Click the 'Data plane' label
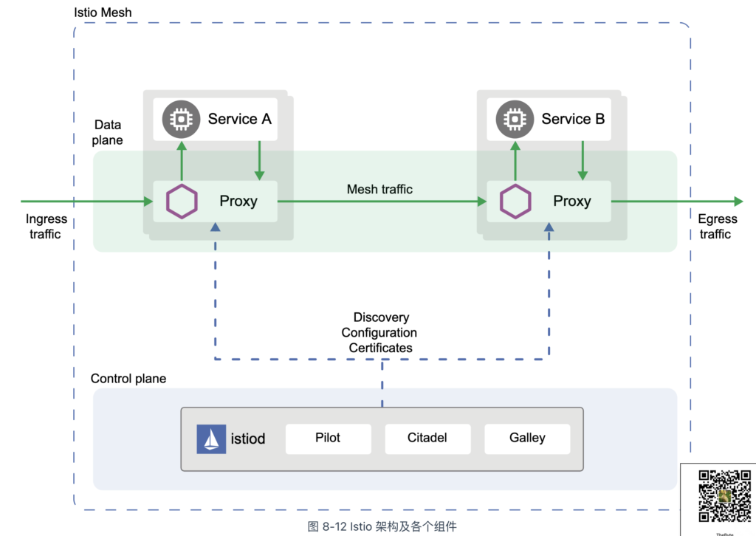 (108, 133)
